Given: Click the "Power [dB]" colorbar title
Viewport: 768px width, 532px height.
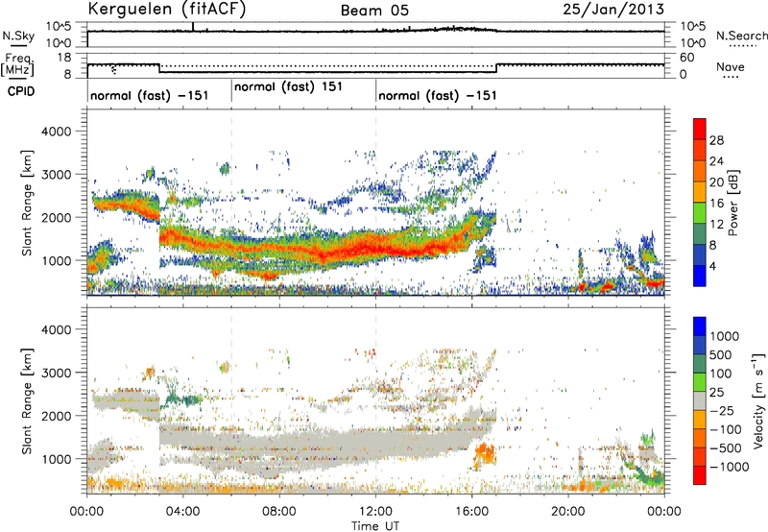Looking at the screenshot, I should pyautogui.click(x=733, y=203).
